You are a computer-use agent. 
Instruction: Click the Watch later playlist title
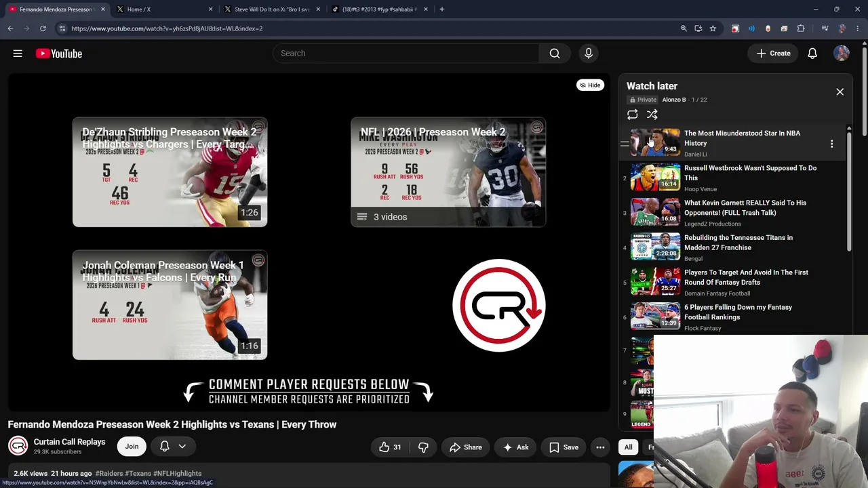coord(652,86)
